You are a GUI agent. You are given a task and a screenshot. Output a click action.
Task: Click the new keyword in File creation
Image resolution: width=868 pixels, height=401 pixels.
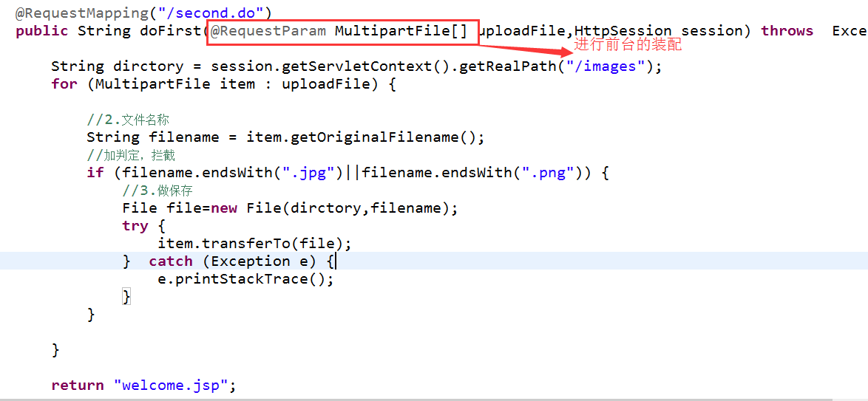click(224, 208)
